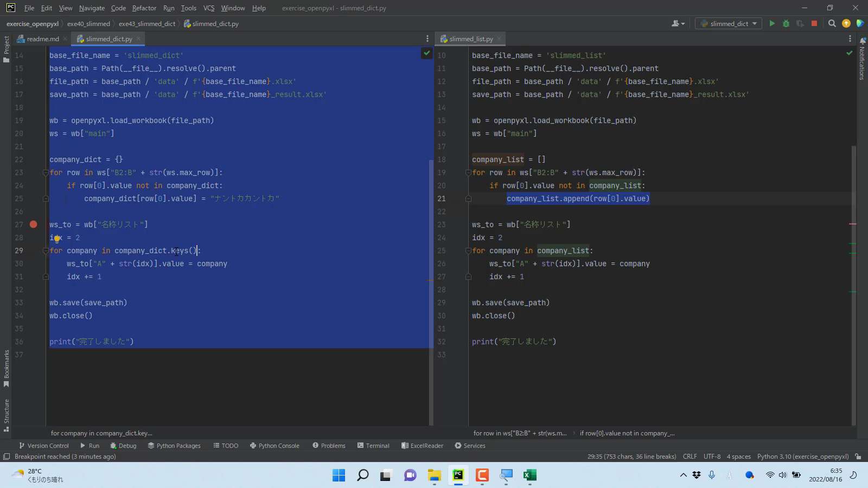Switch to the readme.md tab
868x488 pixels.
click(42, 39)
